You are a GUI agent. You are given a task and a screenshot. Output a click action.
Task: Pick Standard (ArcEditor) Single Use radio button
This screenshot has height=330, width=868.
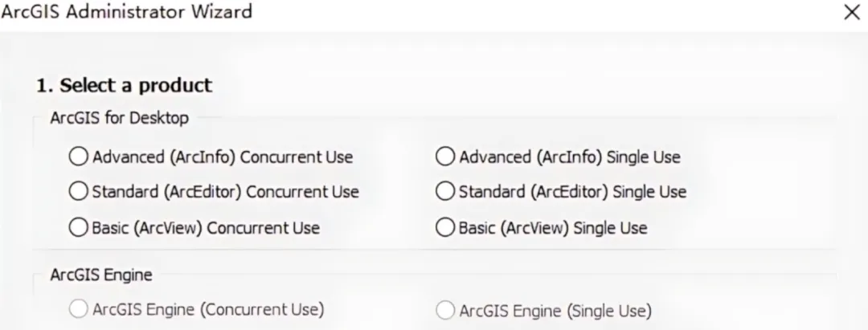(x=445, y=192)
